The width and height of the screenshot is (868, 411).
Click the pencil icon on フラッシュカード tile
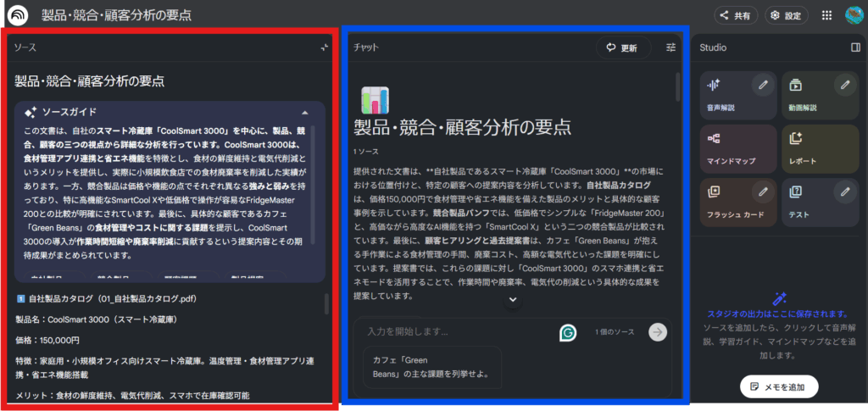point(763,192)
